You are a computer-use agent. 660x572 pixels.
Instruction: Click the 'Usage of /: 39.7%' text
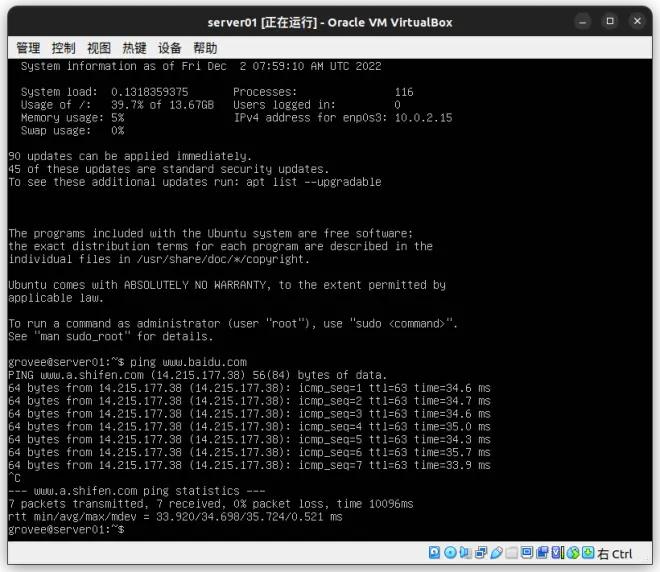(117, 105)
